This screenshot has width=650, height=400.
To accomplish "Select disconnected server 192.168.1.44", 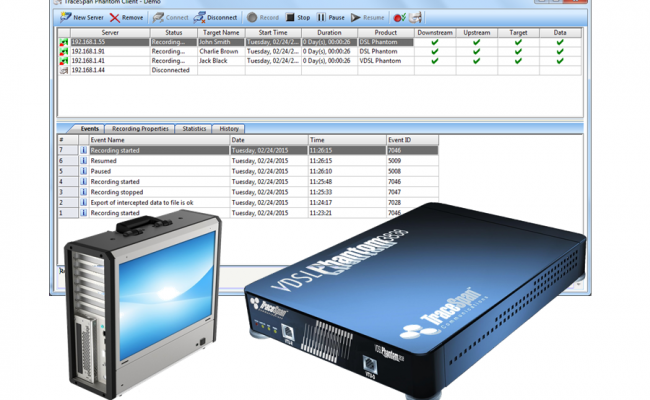I will 319,70.
